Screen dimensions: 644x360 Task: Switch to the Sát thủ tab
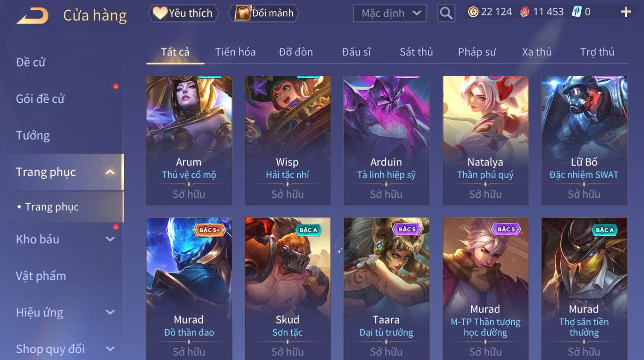(416, 52)
